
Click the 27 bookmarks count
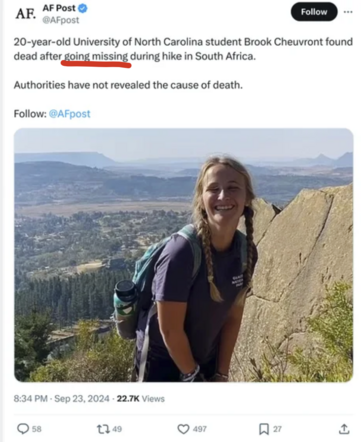coord(277,429)
